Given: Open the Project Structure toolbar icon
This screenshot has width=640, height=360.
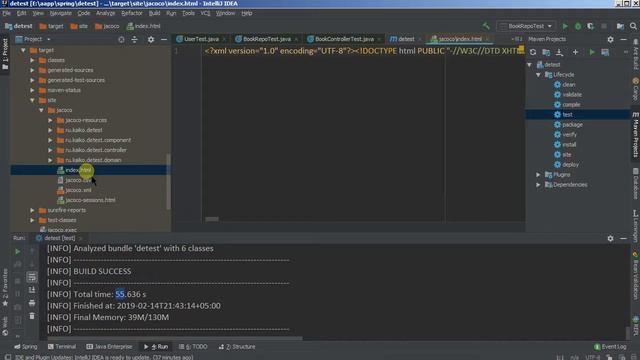Looking at the screenshot, I should [620, 26].
